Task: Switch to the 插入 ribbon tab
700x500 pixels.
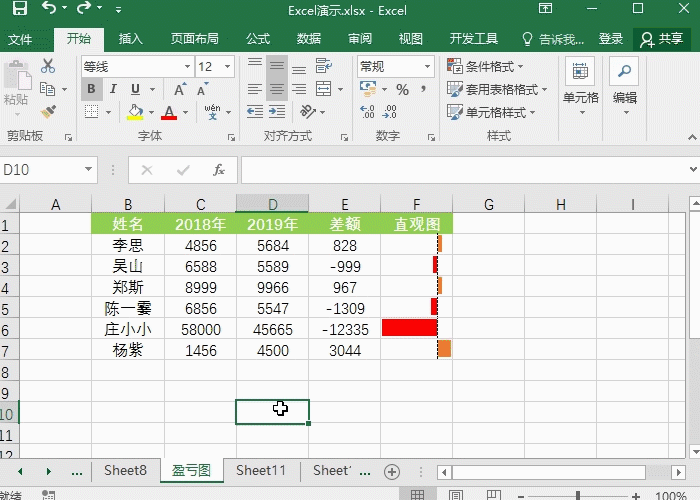Action: click(131, 39)
